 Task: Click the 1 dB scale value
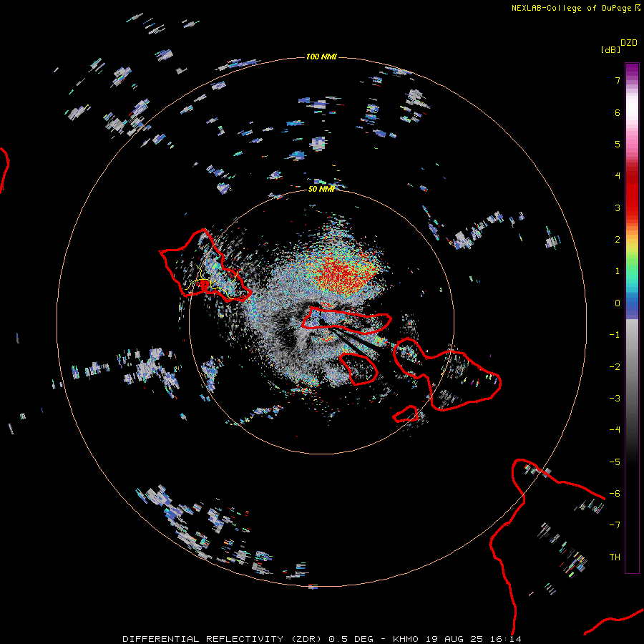(618, 271)
